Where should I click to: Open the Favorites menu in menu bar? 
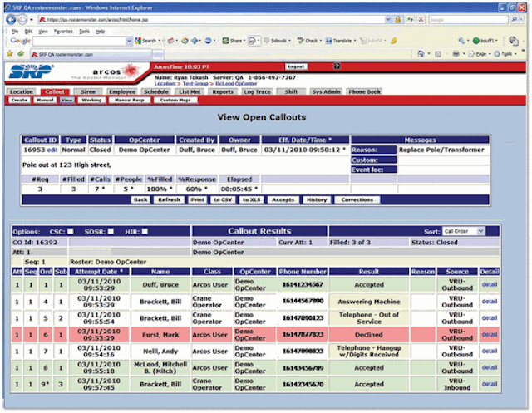[63, 32]
